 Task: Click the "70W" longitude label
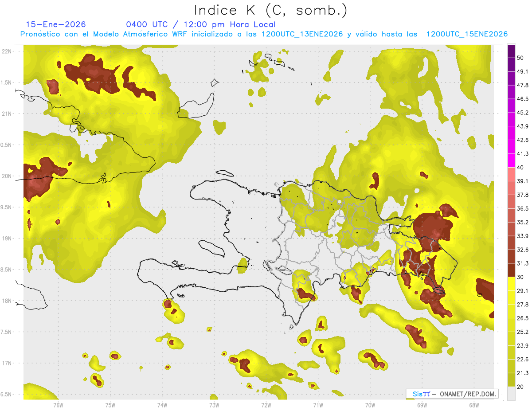pyautogui.click(x=370, y=405)
